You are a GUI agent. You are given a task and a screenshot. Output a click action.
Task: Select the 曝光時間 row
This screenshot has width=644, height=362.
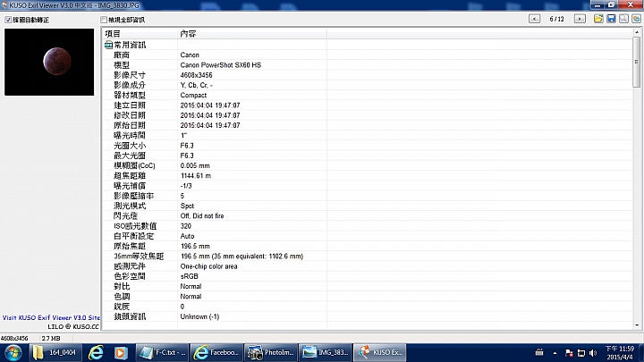coord(368,136)
